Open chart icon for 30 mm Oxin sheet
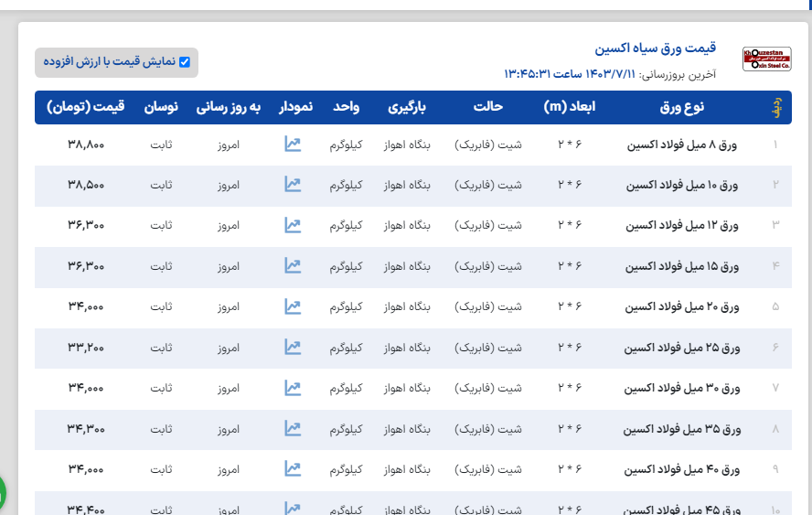Viewport: 812px width, 515px height. pyautogui.click(x=293, y=388)
